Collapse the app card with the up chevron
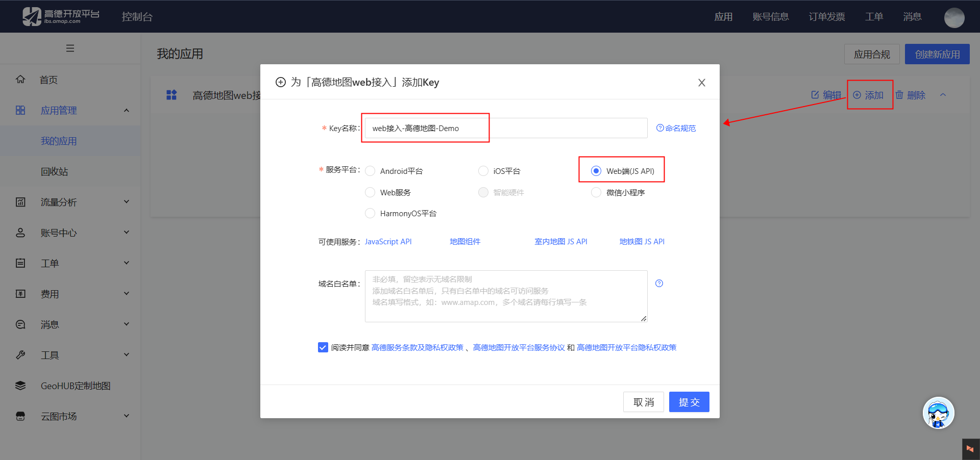Screen dimensions: 980x460 click(x=943, y=95)
